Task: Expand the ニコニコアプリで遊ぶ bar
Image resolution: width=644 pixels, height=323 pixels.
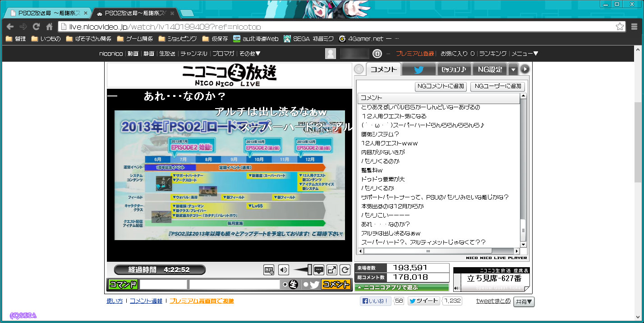Action: coord(401,287)
